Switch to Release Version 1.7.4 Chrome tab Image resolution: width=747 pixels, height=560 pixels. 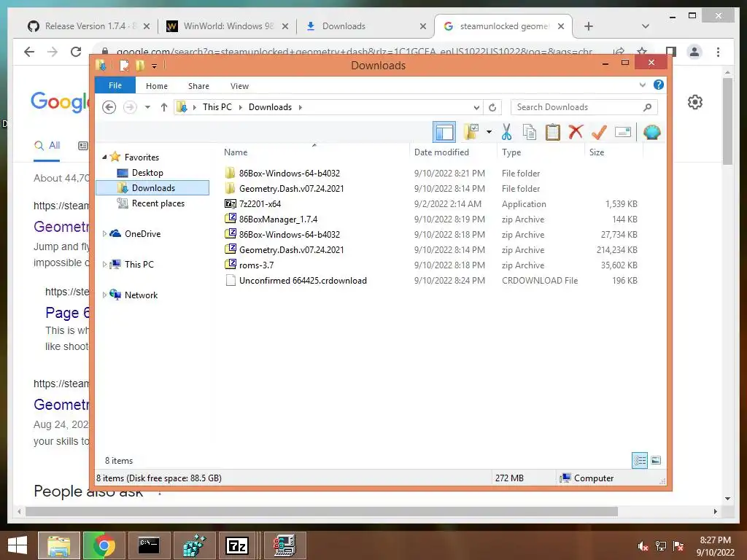[88, 26]
